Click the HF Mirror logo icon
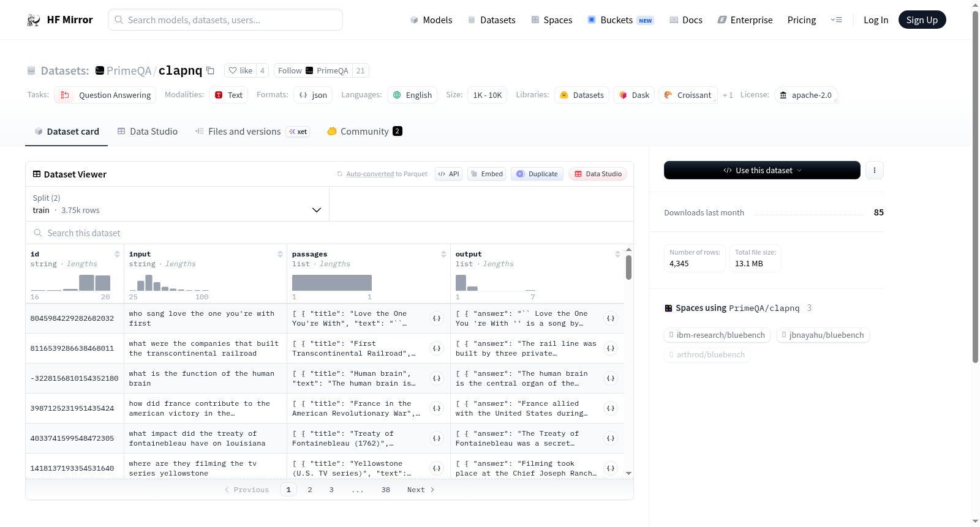Screen dimensions: 980x527 click(x=34, y=20)
